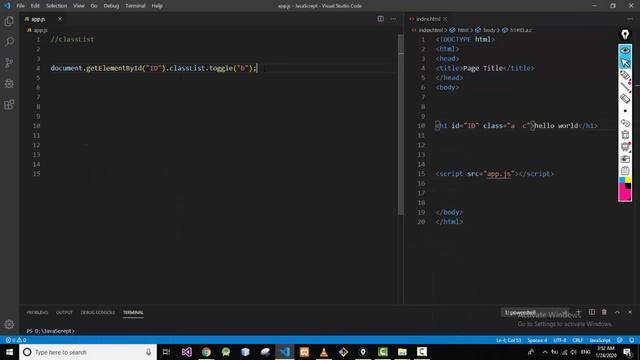Open the Debug menu
This screenshot has height=360, width=640.
pos(111,6)
